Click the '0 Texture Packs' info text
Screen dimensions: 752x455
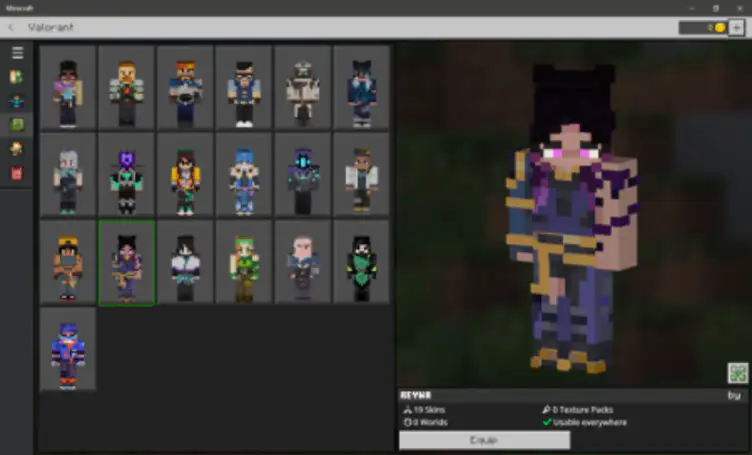pos(583,410)
